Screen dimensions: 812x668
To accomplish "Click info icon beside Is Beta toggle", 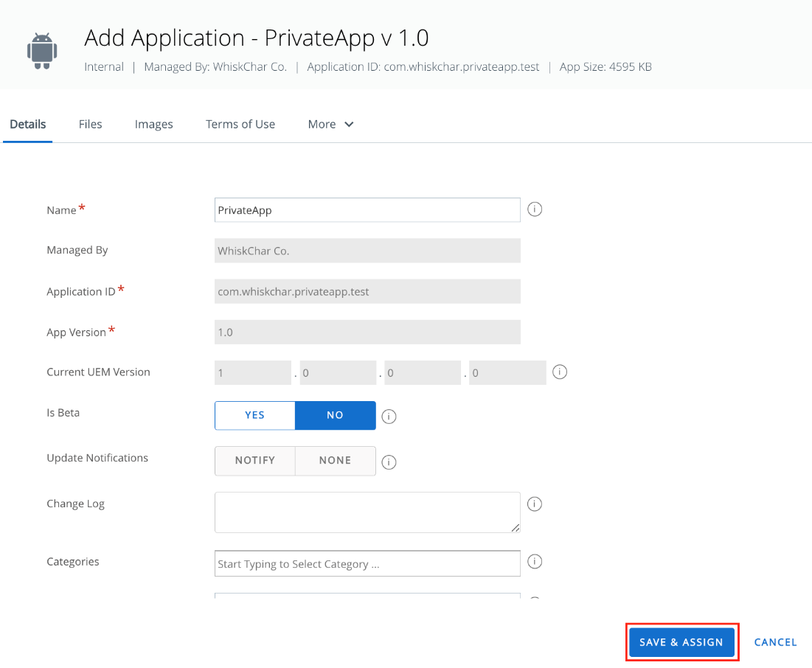I will [389, 417].
